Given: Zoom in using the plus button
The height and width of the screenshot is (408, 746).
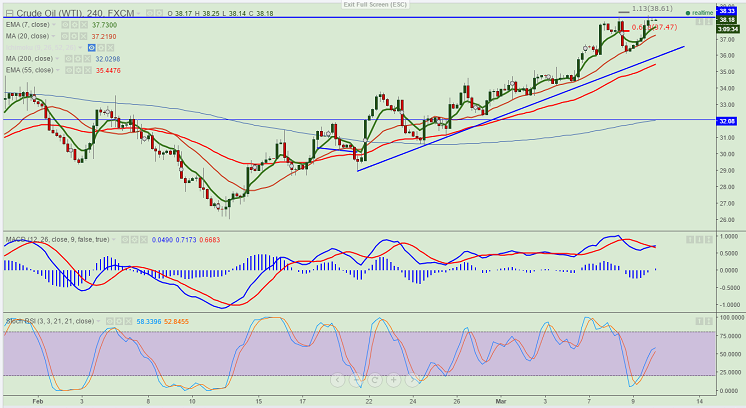Looking at the screenshot, I should (x=393, y=380).
